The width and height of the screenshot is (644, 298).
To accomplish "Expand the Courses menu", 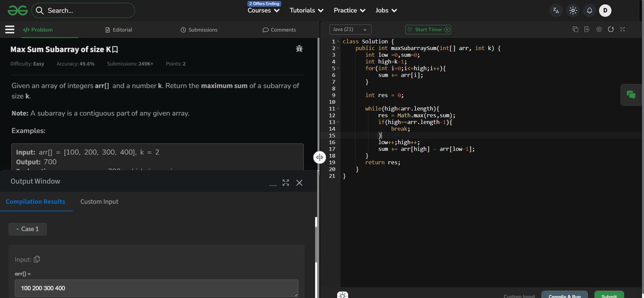I will (263, 10).
